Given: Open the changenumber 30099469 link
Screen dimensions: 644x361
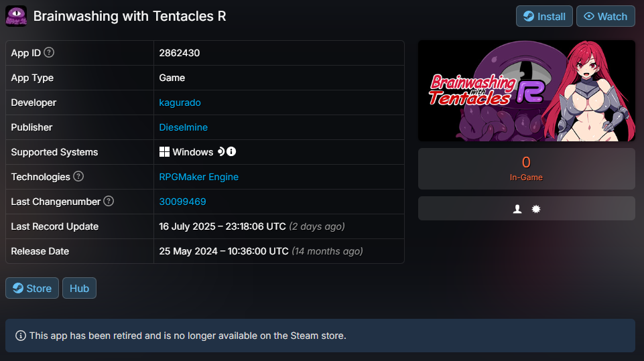Looking at the screenshot, I should pos(182,202).
